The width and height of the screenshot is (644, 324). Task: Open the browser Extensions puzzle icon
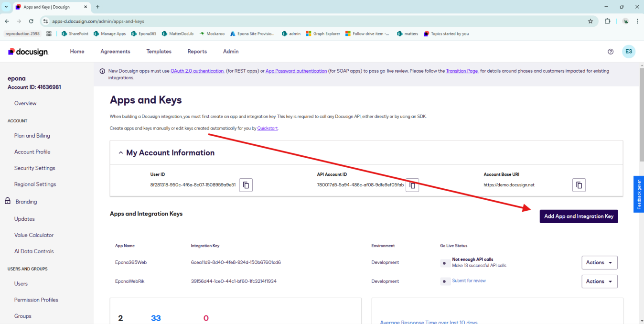(608, 21)
